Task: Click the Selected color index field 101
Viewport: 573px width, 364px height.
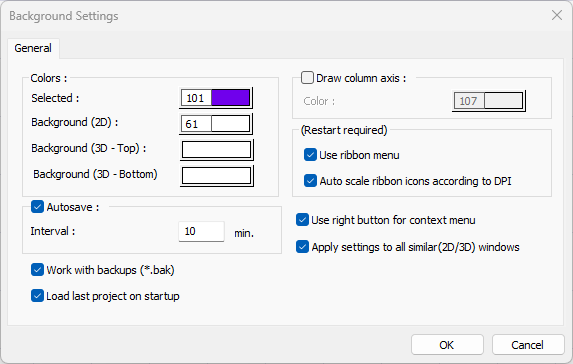Action: (x=196, y=98)
